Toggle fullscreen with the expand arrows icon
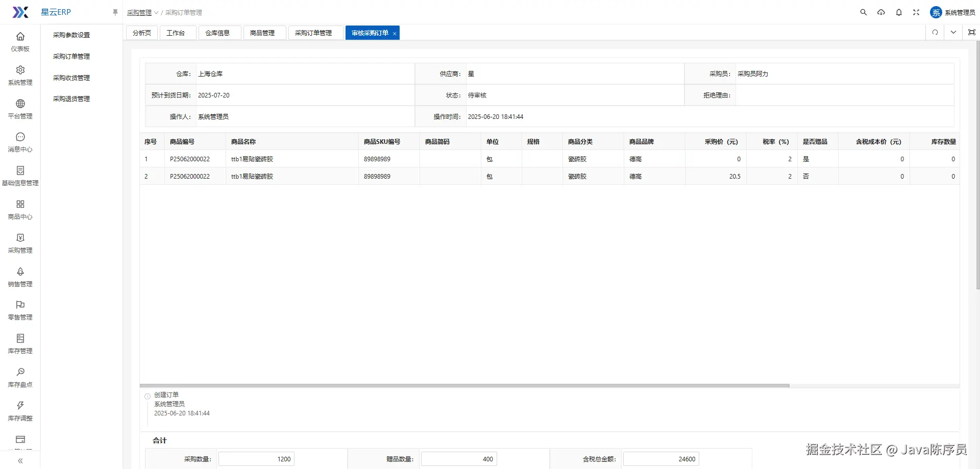This screenshot has width=980, height=469. (916, 12)
